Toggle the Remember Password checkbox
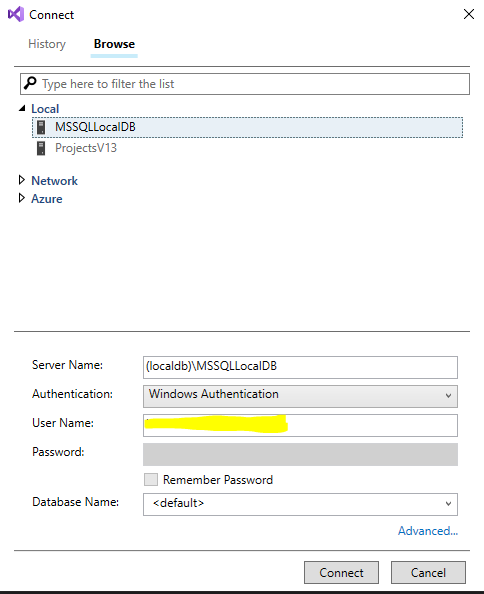The height and width of the screenshot is (594, 484). [151, 479]
